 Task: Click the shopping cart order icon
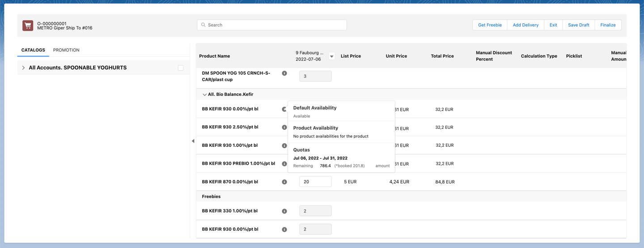(28, 26)
